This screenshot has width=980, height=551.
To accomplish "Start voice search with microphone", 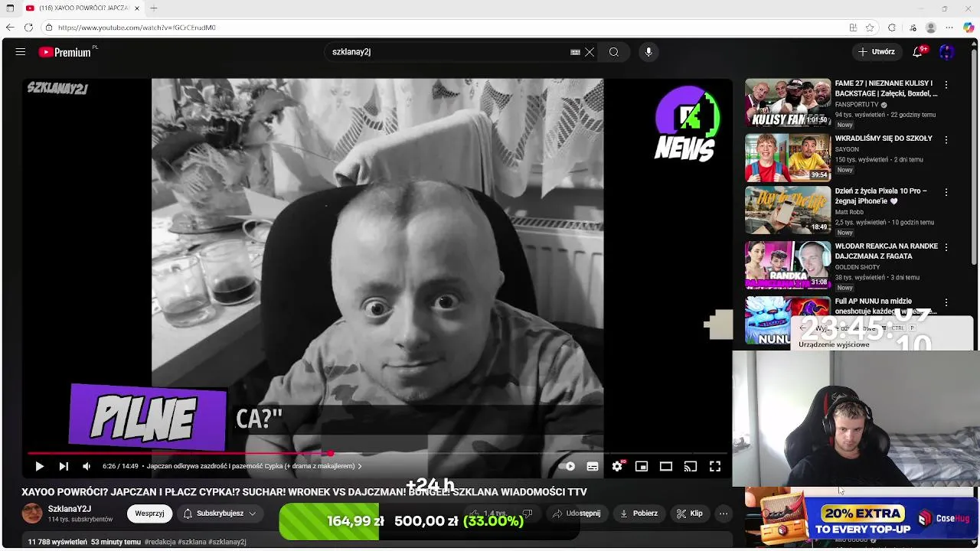I will (x=648, y=52).
